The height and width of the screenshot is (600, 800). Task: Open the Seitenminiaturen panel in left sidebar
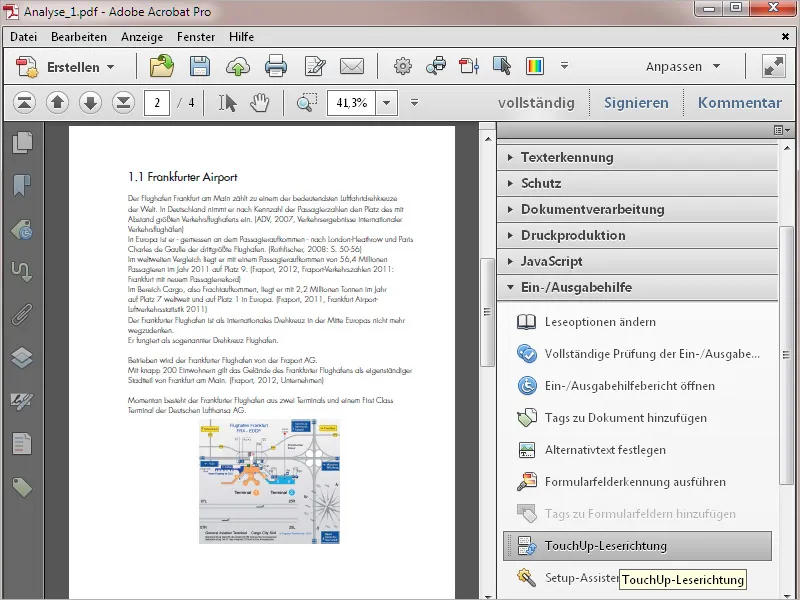coord(20,145)
